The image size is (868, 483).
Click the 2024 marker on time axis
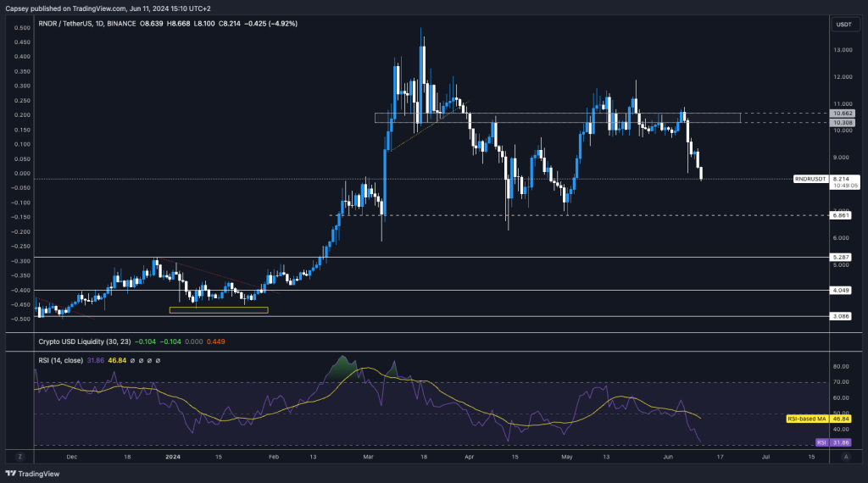(173, 456)
